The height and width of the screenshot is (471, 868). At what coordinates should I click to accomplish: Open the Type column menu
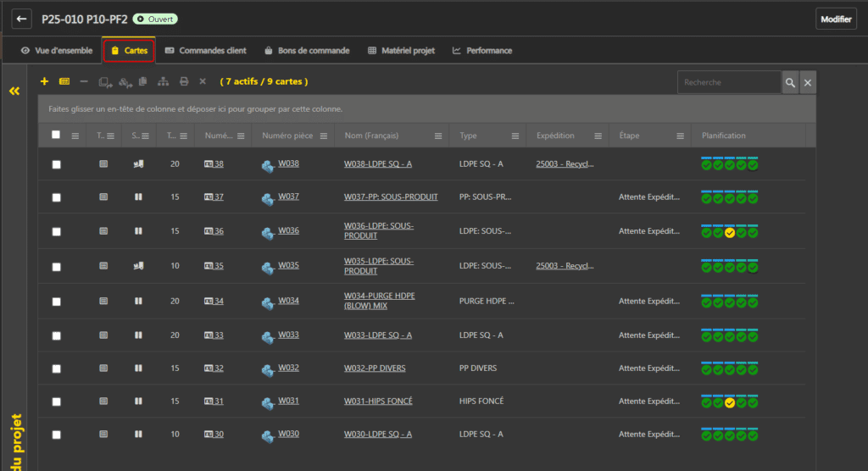(515, 136)
